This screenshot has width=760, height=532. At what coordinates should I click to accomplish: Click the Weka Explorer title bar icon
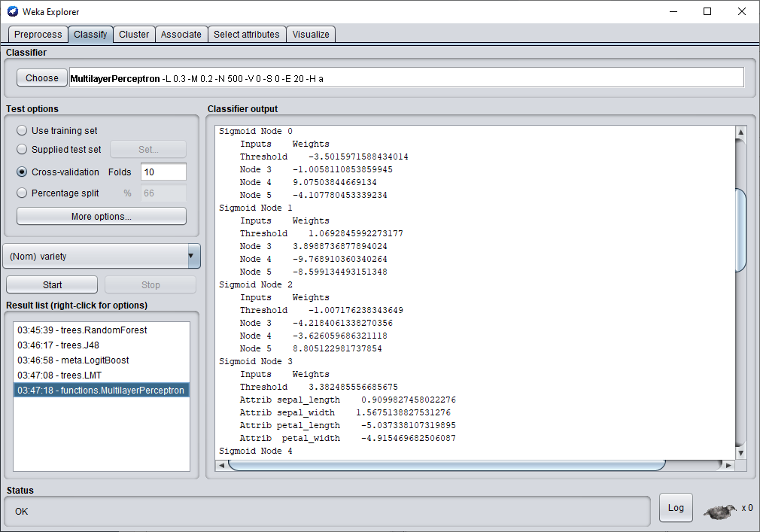pos(13,11)
